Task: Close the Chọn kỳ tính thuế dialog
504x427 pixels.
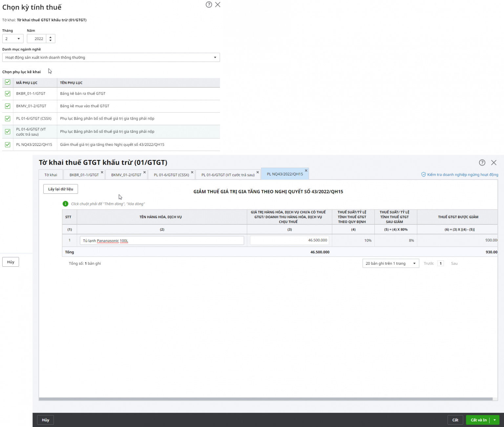Action: [x=218, y=5]
